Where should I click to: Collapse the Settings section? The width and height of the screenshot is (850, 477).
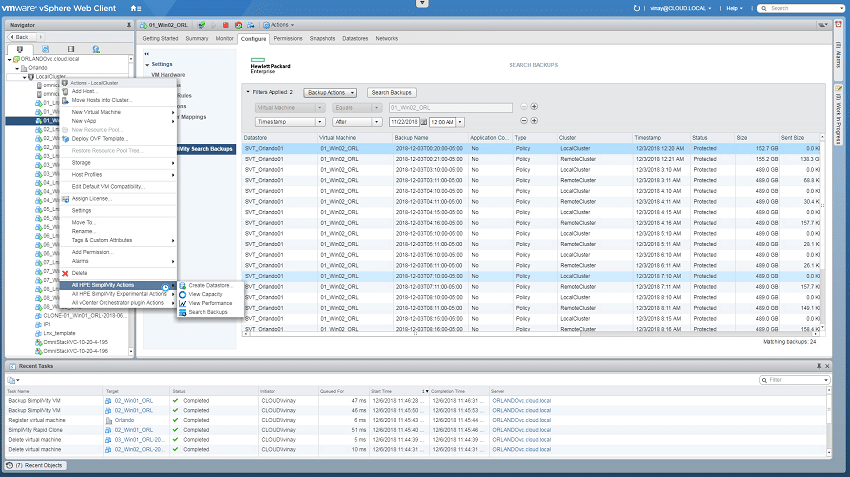(147, 65)
